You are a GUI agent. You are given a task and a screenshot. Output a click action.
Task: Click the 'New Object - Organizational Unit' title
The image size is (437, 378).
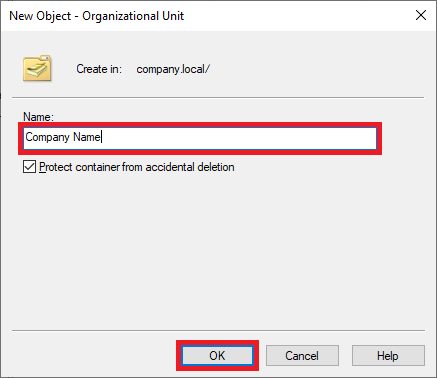pyautogui.click(x=97, y=16)
